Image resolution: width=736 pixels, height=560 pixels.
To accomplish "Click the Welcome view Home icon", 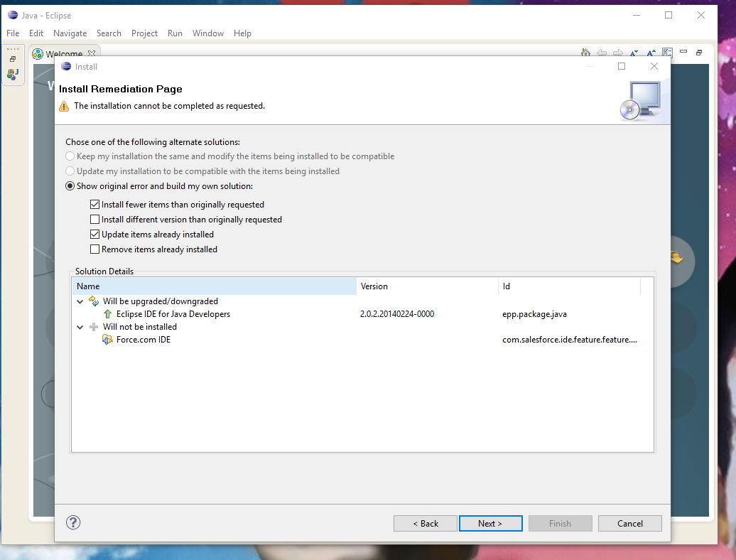I will pyautogui.click(x=585, y=53).
